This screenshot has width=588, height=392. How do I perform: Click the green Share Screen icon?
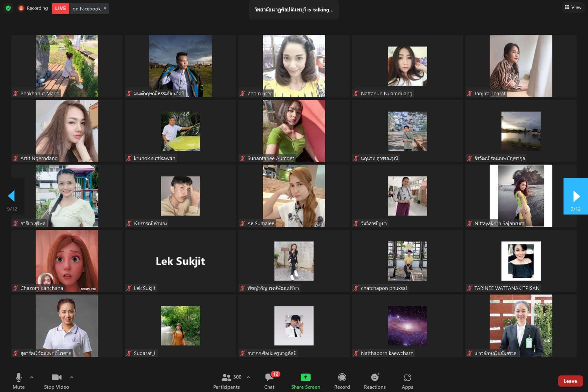click(x=305, y=377)
